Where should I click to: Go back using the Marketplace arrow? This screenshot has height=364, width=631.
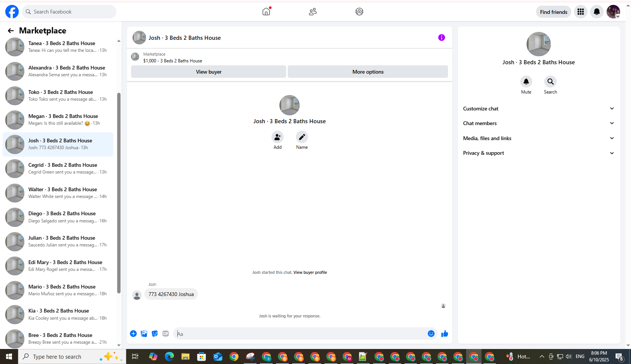click(11, 31)
